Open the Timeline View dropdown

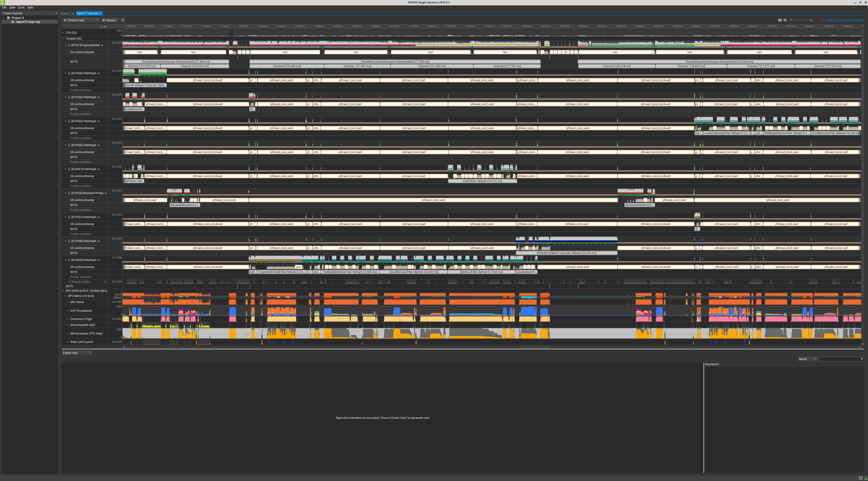(x=81, y=20)
